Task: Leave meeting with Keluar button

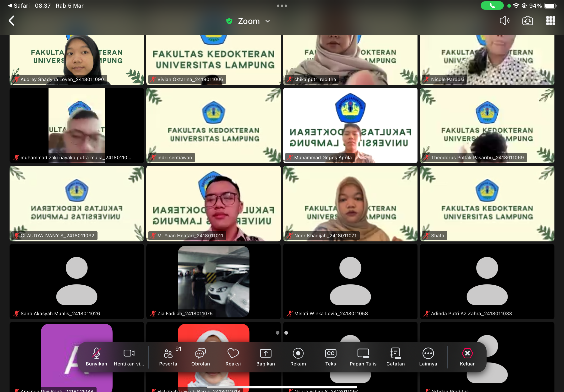Action: pyautogui.click(x=467, y=357)
